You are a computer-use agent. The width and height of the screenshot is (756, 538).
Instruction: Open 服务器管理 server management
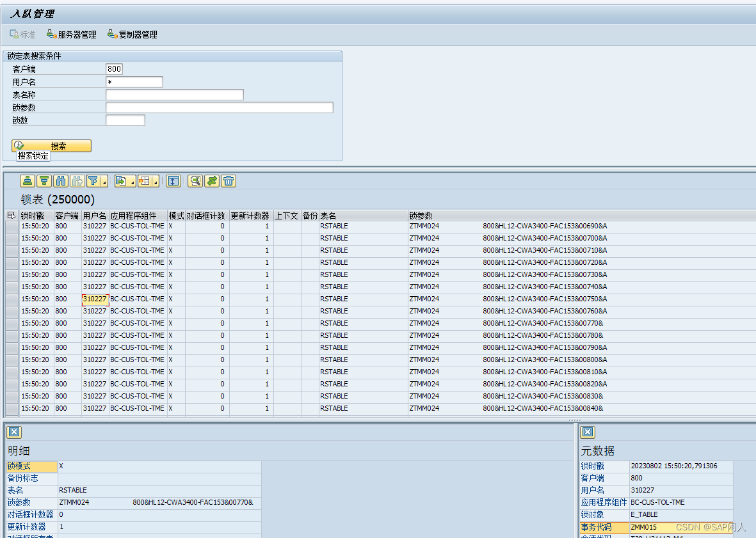(72, 35)
